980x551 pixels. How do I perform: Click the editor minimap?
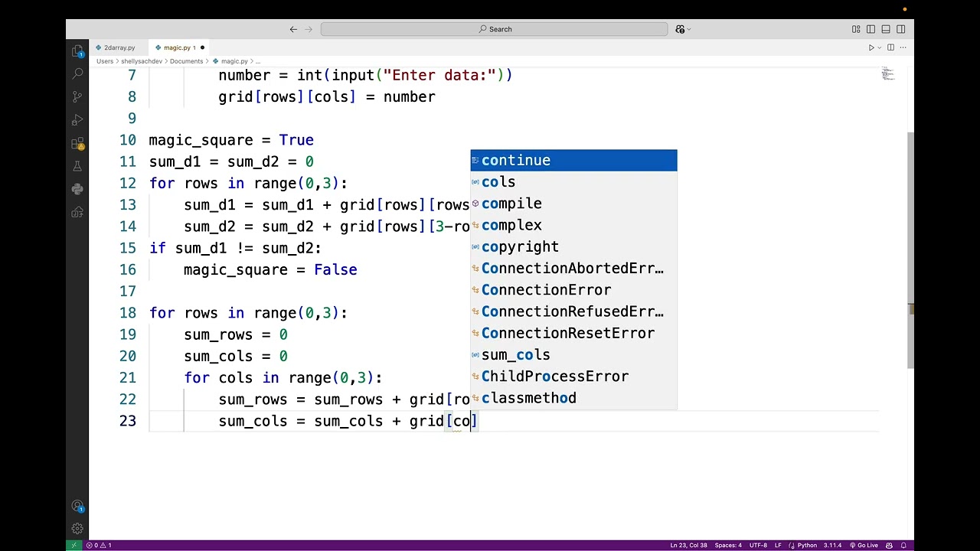click(888, 74)
